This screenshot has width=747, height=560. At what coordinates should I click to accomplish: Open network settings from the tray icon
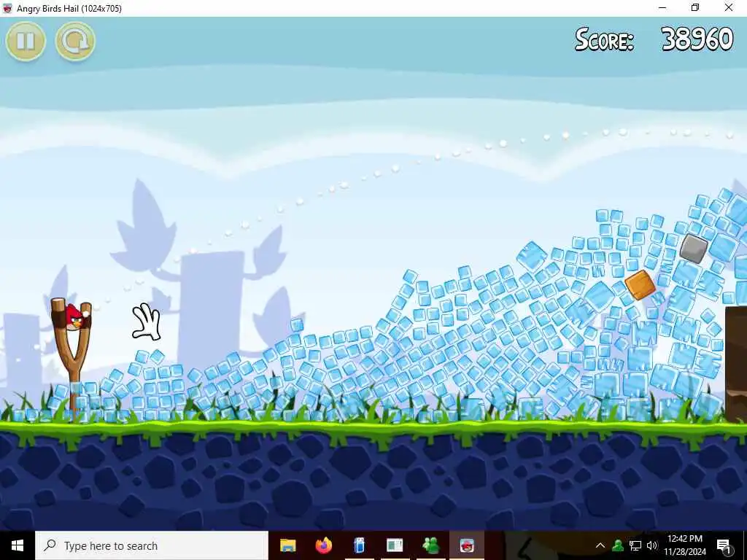tap(635, 545)
